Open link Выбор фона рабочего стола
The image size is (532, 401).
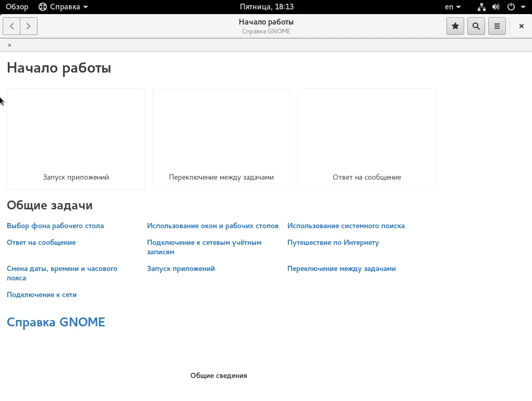[x=55, y=226]
